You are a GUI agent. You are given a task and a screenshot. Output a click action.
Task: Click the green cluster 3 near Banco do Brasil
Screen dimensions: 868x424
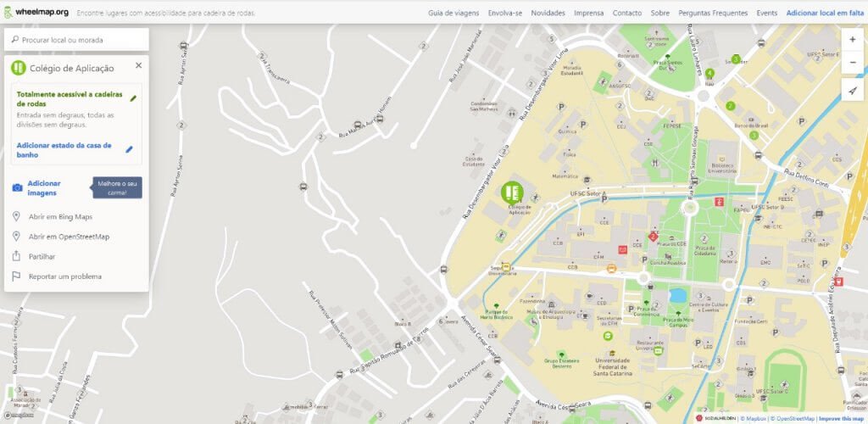[x=754, y=135]
